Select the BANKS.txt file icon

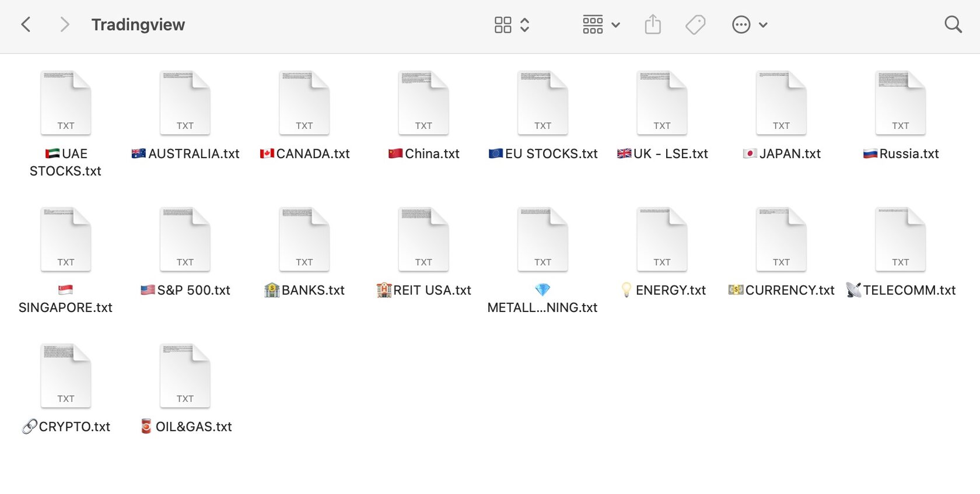[x=304, y=239]
